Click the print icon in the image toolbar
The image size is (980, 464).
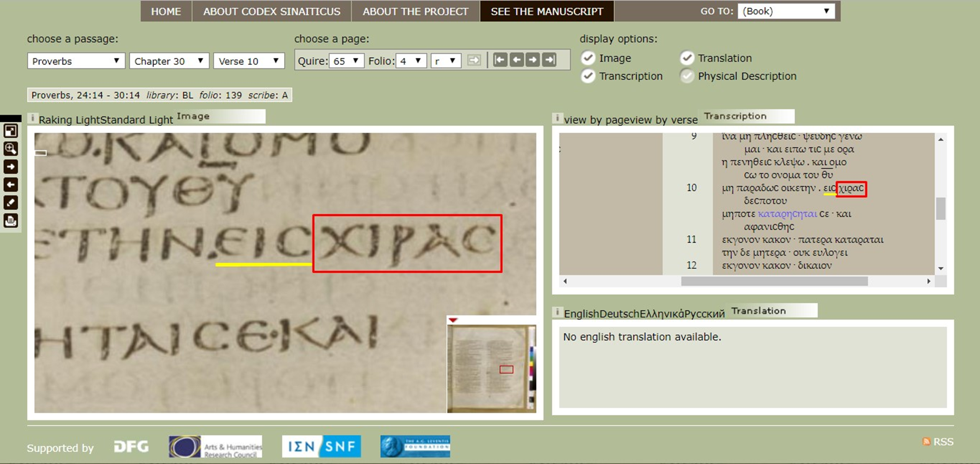pyautogui.click(x=11, y=221)
